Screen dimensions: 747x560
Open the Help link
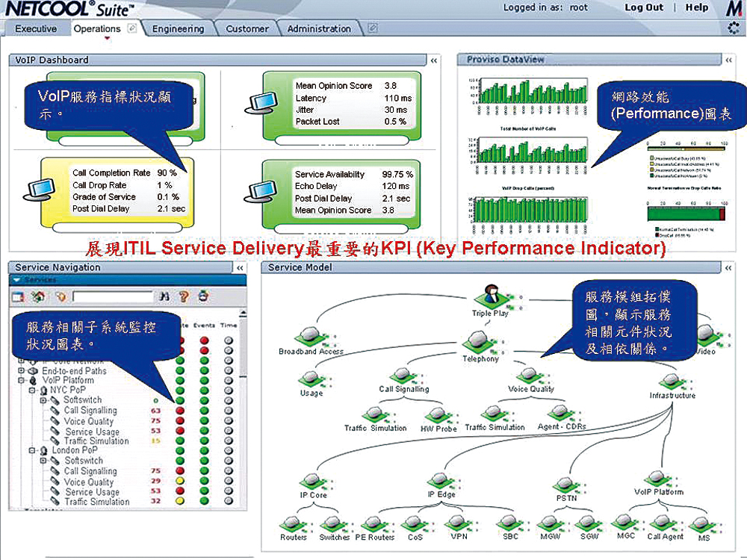(x=697, y=7)
